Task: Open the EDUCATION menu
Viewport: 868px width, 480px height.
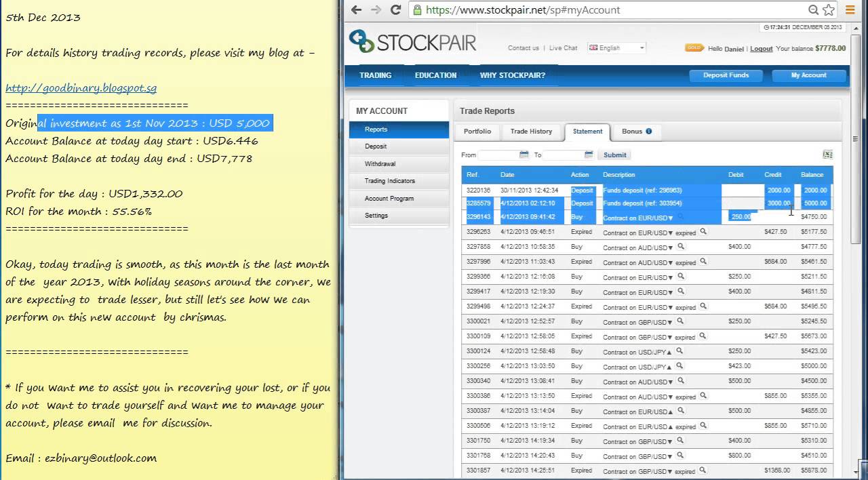Action: pos(436,75)
